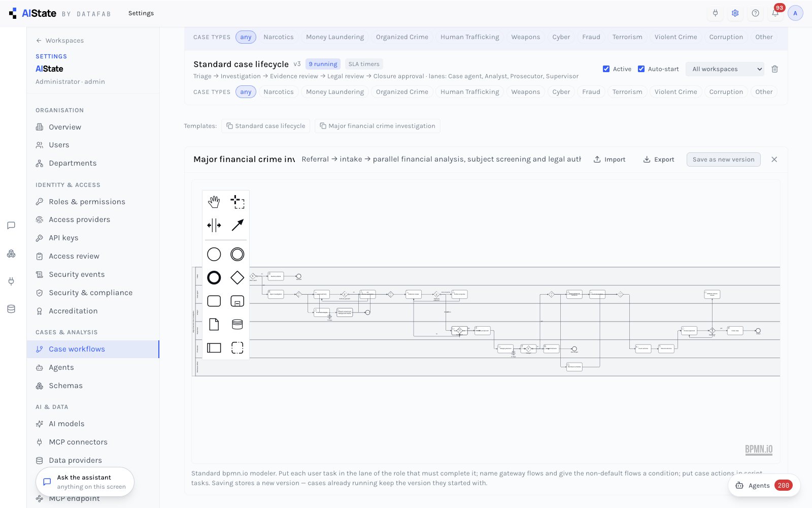
Task: Export the workflow diagram
Action: [659, 160]
